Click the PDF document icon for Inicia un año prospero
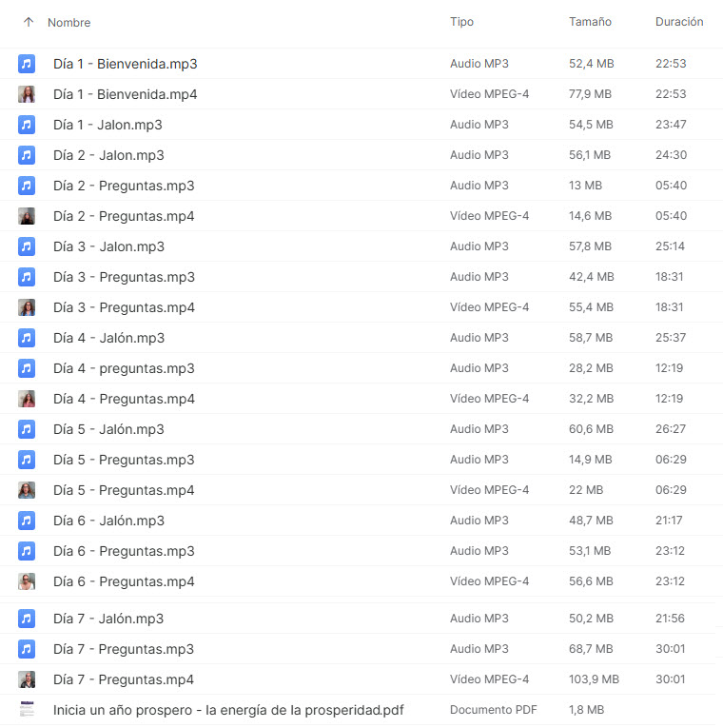 point(27,710)
